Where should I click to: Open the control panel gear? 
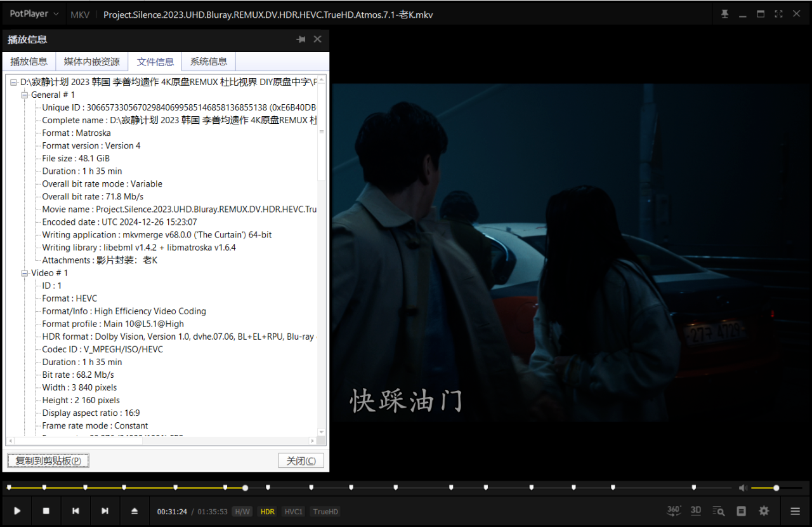point(764,511)
